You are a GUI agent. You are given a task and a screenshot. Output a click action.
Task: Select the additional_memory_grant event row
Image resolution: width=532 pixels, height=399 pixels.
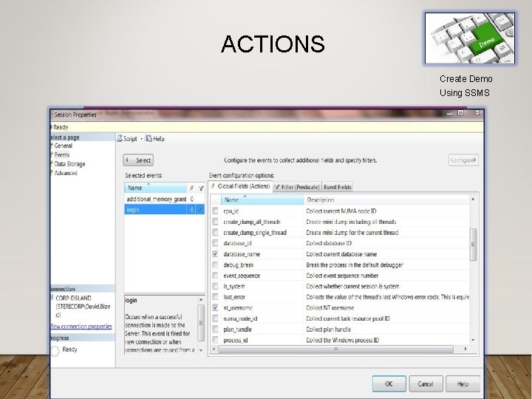[x=164, y=199]
